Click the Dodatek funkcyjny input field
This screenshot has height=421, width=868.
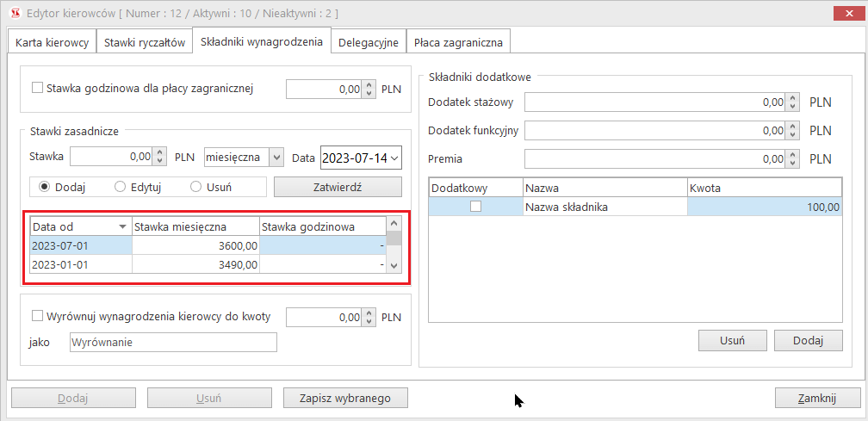[x=654, y=131]
